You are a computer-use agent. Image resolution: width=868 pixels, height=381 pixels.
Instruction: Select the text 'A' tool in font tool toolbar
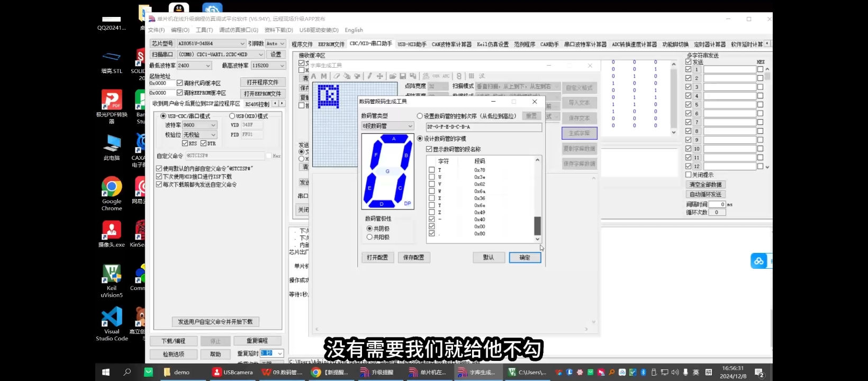pyautogui.click(x=314, y=76)
